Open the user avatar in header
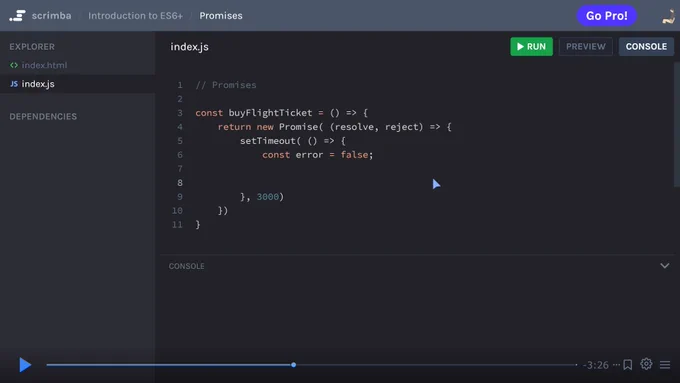Image resolution: width=680 pixels, height=383 pixels. coord(668,16)
